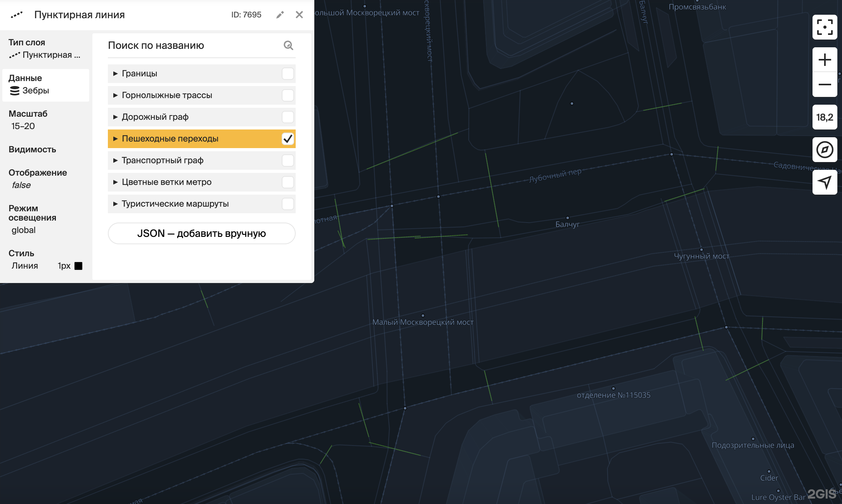Click the geolocation arrow icon
The image size is (842, 504).
click(825, 182)
